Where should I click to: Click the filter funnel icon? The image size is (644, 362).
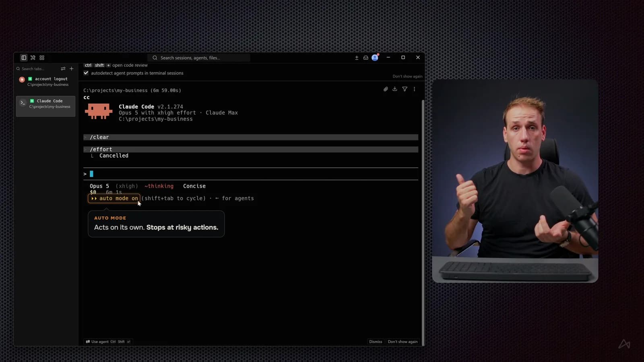[x=405, y=89]
